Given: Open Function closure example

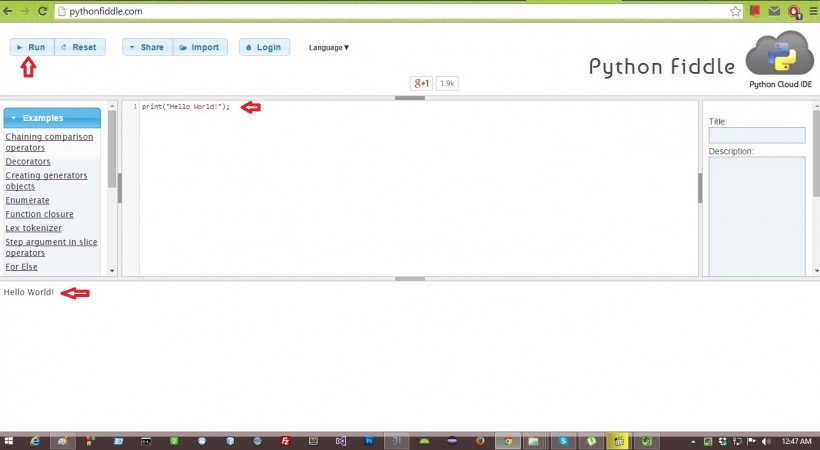Looking at the screenshot, I should (x=39, y=214).
